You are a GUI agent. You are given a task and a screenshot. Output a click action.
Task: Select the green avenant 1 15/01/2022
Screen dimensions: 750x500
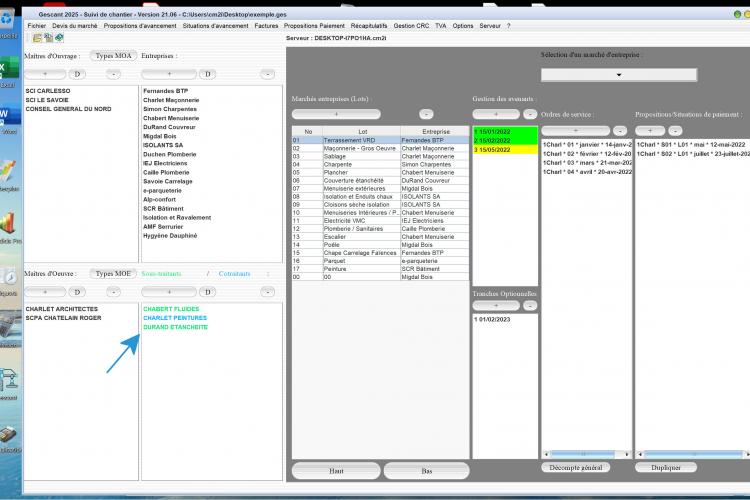[x=505, y=132]
